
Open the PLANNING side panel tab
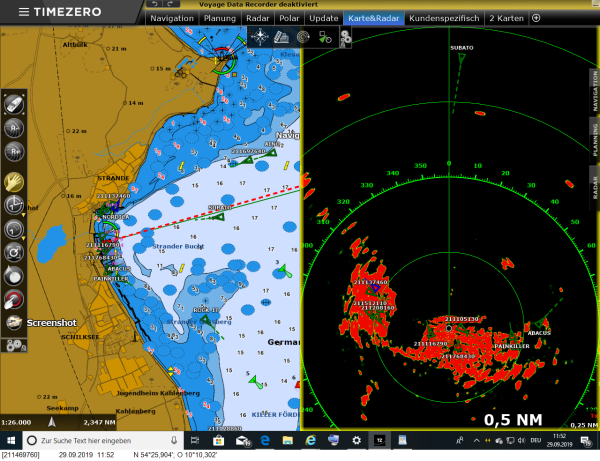[595, 139]
